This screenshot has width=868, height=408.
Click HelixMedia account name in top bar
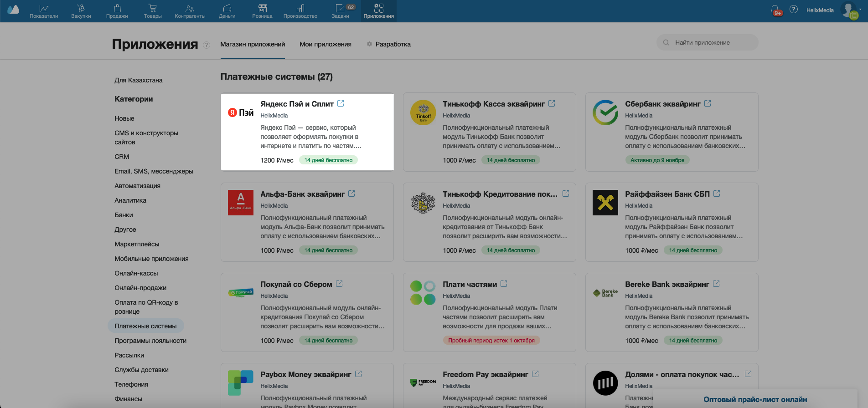click(x=820, y=10)
